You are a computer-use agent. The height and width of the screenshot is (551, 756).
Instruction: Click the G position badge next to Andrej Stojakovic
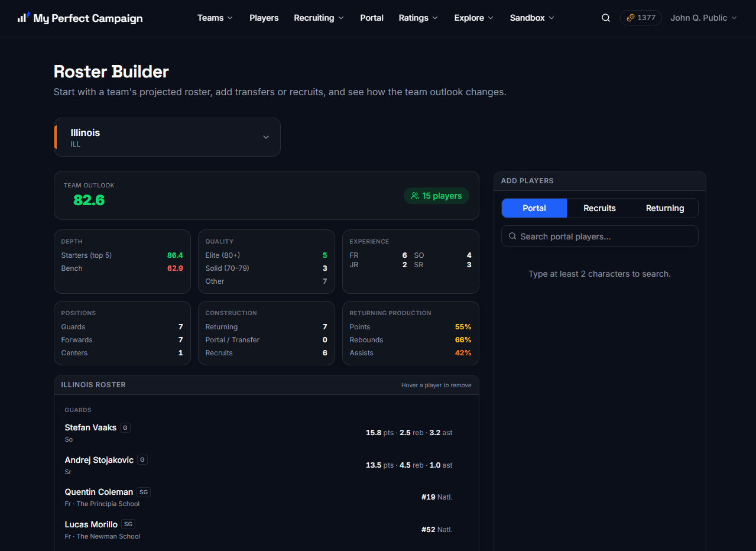click(142, 460)
